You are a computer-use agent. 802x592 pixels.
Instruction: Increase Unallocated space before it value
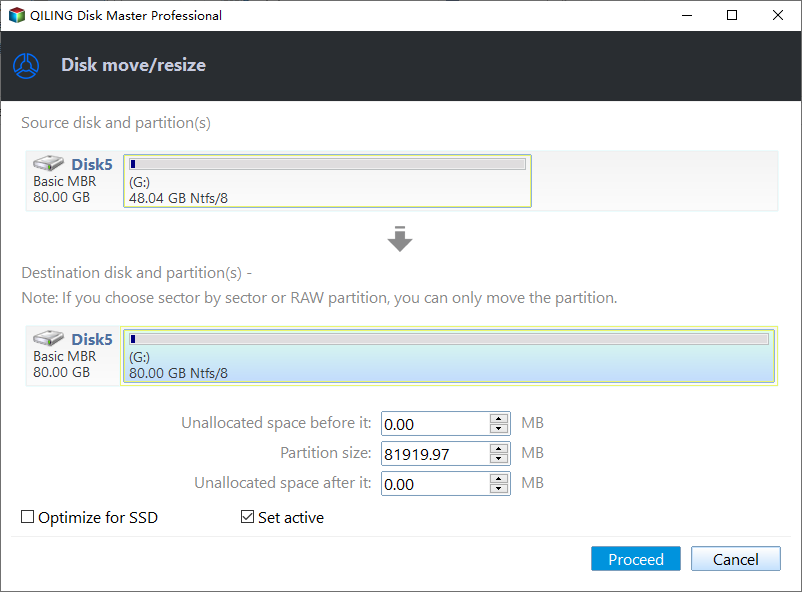click(x=498, y=419)
